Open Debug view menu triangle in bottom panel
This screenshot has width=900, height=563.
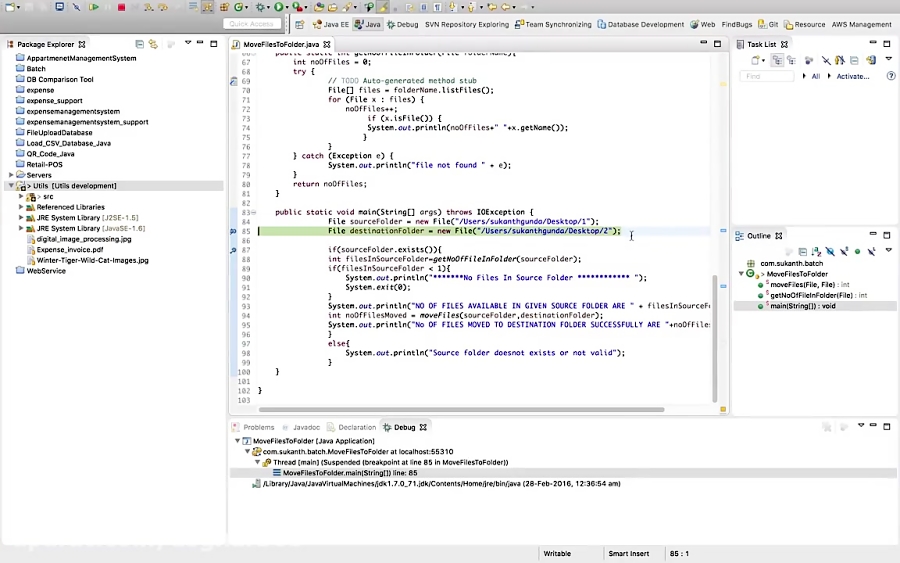pyautogui.click(x=861, y=426)
